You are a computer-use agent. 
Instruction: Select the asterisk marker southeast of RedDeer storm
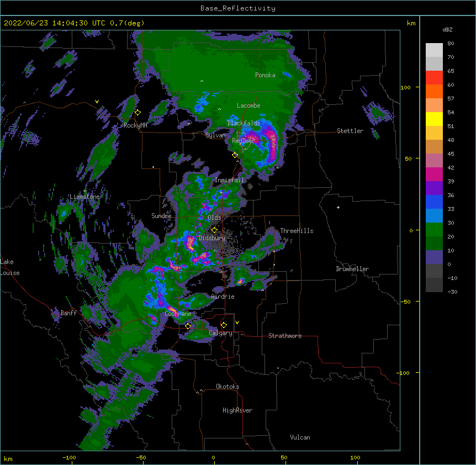point(277,167)
